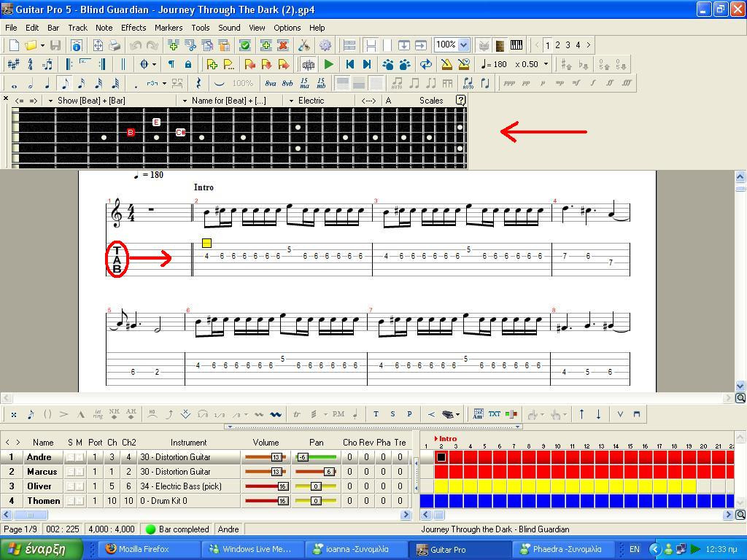Toggle mute for the Andre track
This screenshot has height=560, width=747.
coord(79,458)
